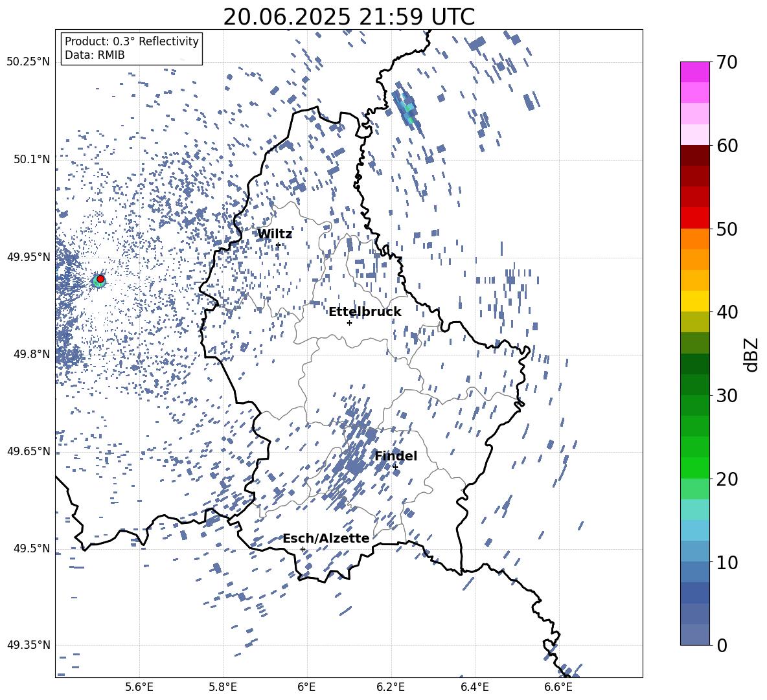Click the bright green colorbar segment at 20
767x700 pixels.
pyautogui.click(x=695, y=468)
